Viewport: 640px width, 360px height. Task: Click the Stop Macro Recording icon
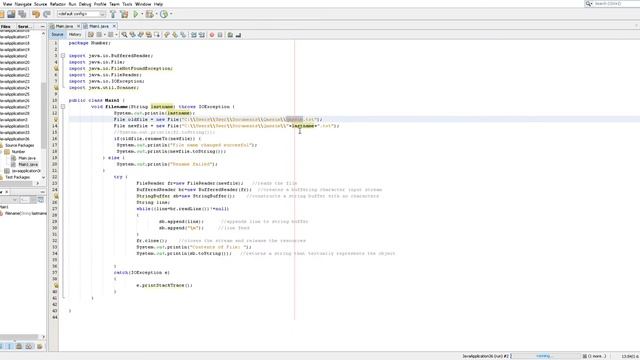point(220,35)
